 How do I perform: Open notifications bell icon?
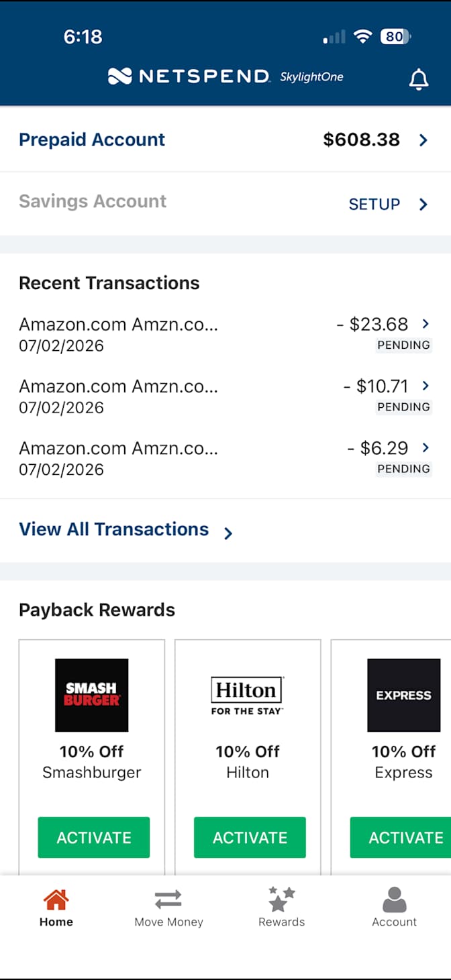click(x=419, y=79)
